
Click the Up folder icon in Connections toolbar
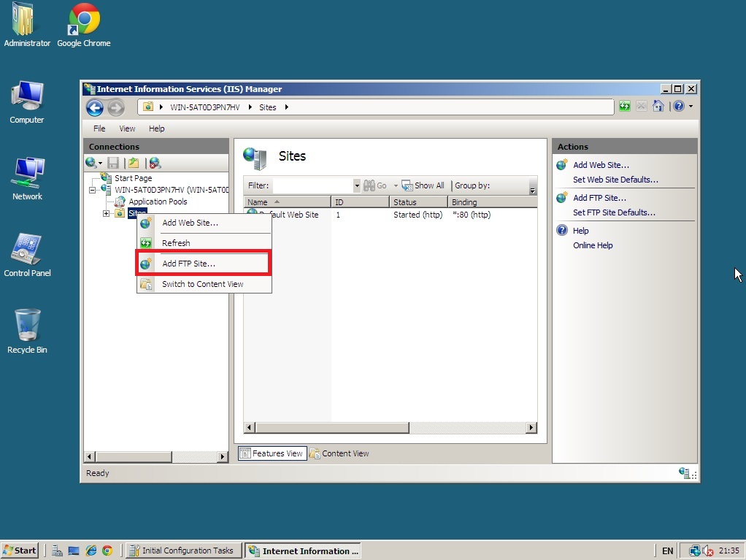(x=134, y=163)
